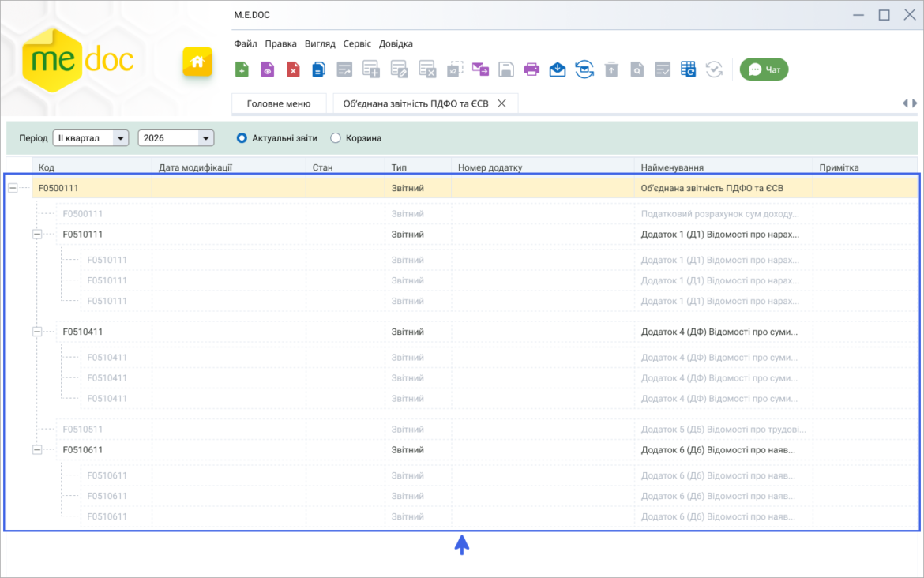
Task: Click the gray document search icon
Action: [637, 69]
